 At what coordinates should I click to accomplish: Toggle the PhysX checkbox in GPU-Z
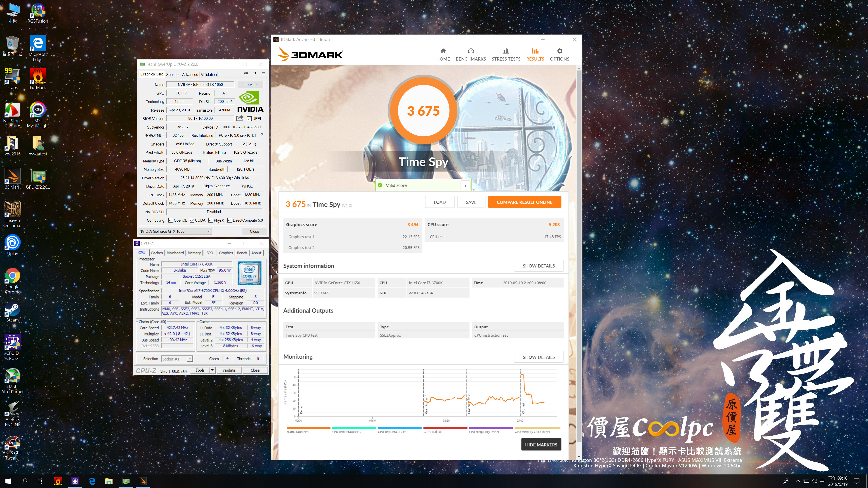point(211,220)
